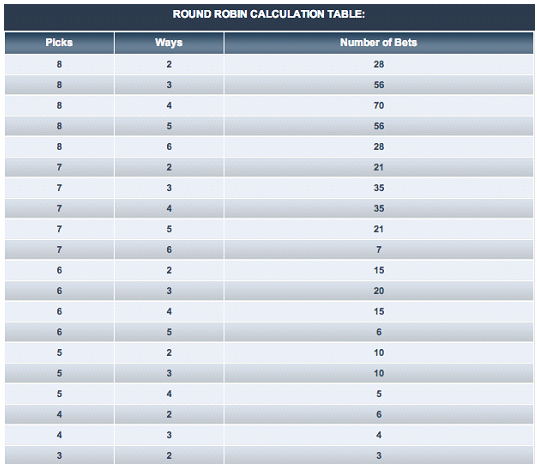Screen dimensions: 537x467
Task: Select bets value 4 in the 4-picks row
Action: (378, 435)
